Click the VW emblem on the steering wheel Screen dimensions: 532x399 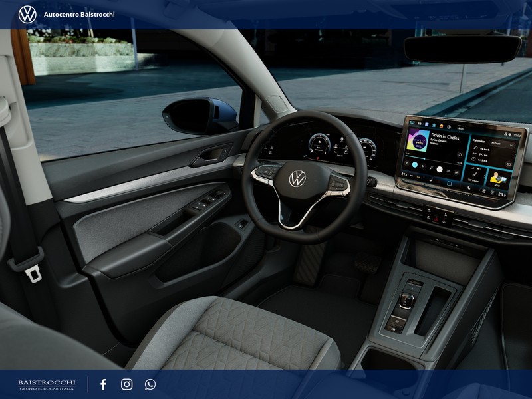point(297,178)
